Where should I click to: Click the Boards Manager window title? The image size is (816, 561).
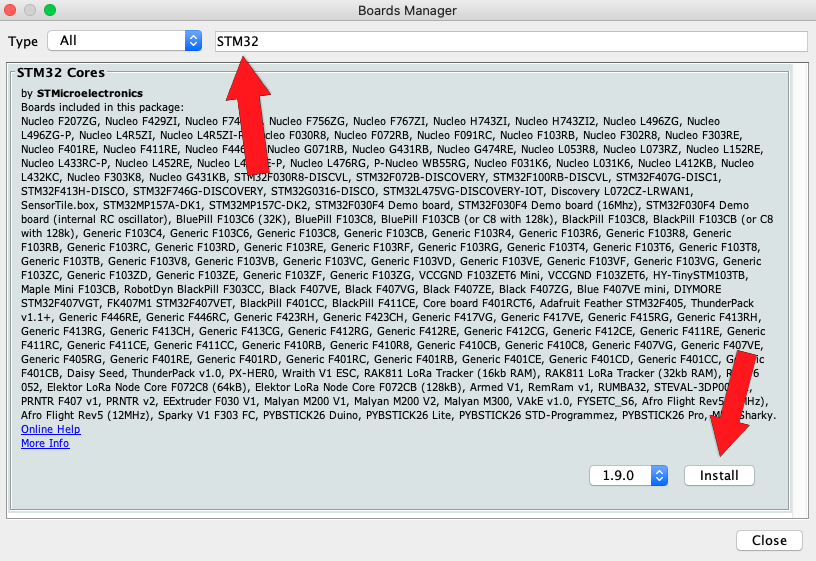coord(407,10)
